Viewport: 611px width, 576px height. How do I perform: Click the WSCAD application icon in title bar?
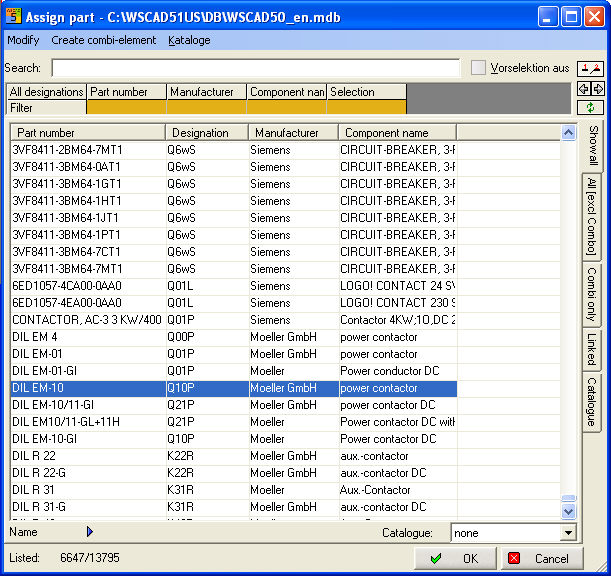14,16
